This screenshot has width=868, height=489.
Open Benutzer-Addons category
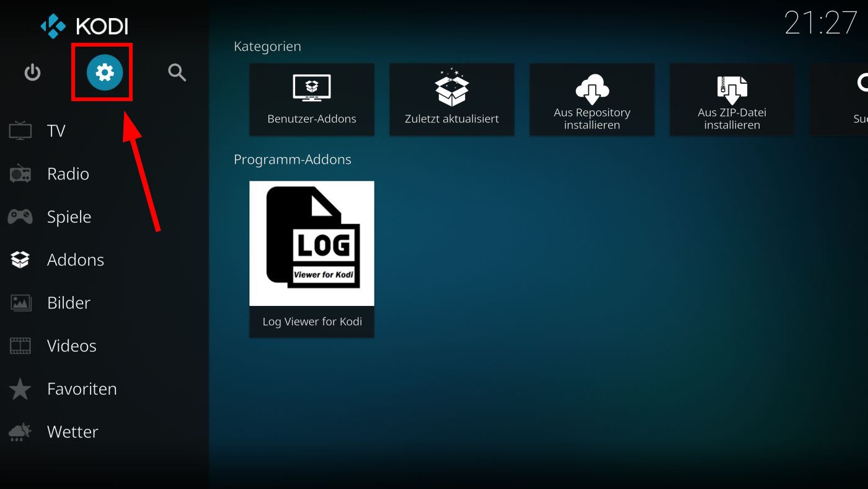[x=312, y=99]
